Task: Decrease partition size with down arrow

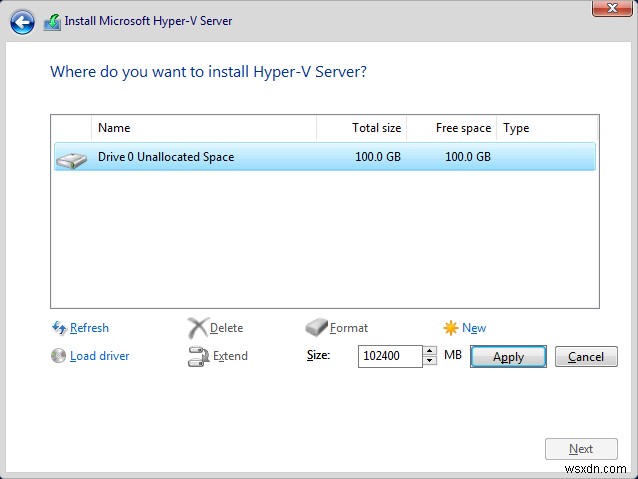Action: (430, 361)
